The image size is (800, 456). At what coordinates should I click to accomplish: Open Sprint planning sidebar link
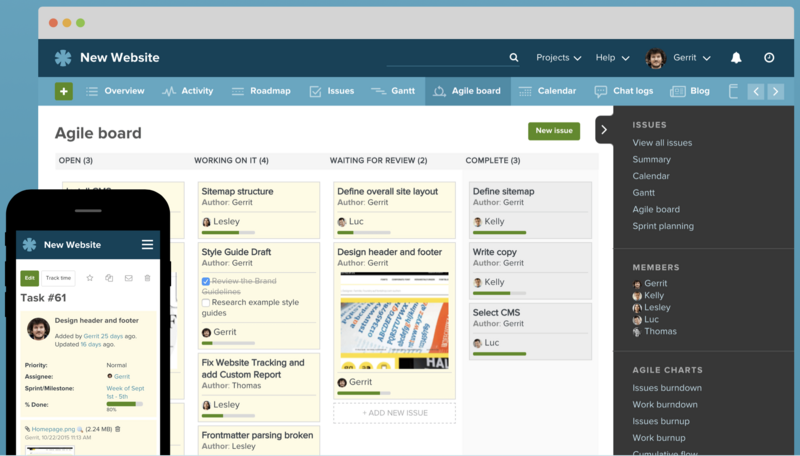pos(662,226)
